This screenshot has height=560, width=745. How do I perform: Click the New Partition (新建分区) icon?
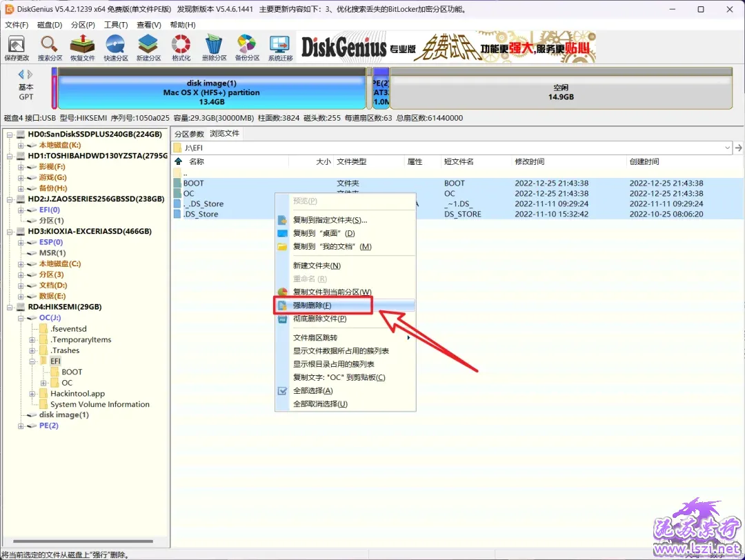[x=148, y=48]
